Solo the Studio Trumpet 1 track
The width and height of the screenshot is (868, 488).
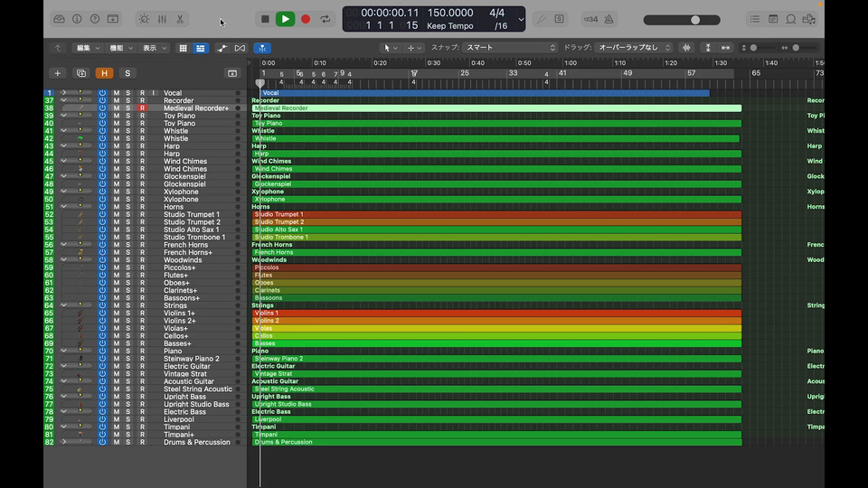tap(128, 214)
